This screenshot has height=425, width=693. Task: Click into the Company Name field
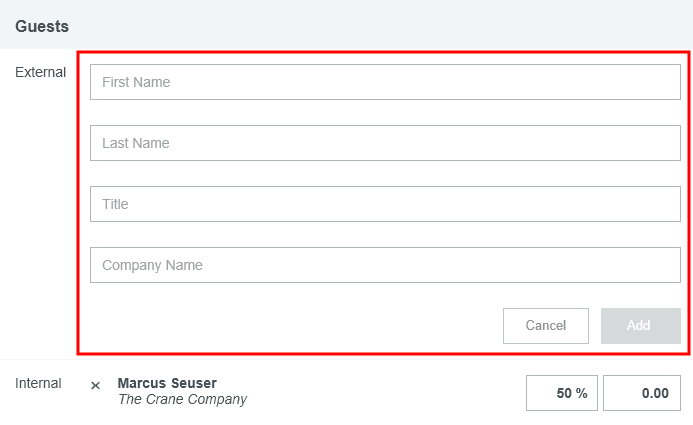pos(385,265)
